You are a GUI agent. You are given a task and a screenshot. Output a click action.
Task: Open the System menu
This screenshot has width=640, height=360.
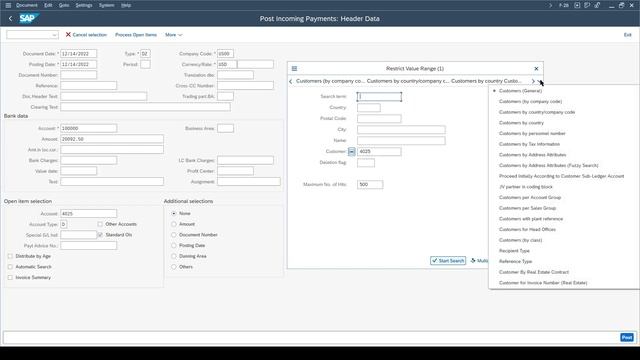[106, 5]
